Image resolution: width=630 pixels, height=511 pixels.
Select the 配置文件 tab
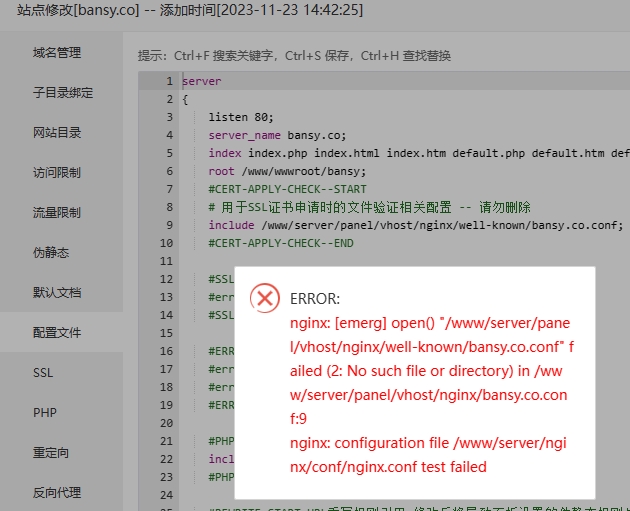(57, 333)
